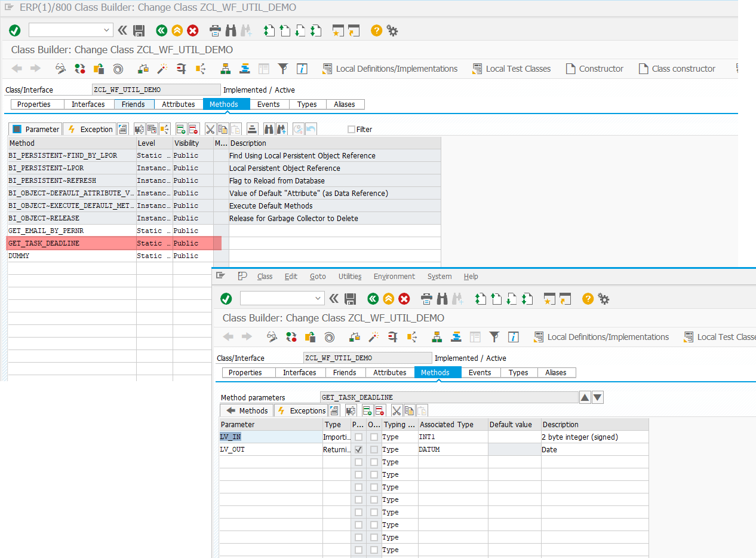Click Customize Layout gear icon in parameters window

click(604, 299)
